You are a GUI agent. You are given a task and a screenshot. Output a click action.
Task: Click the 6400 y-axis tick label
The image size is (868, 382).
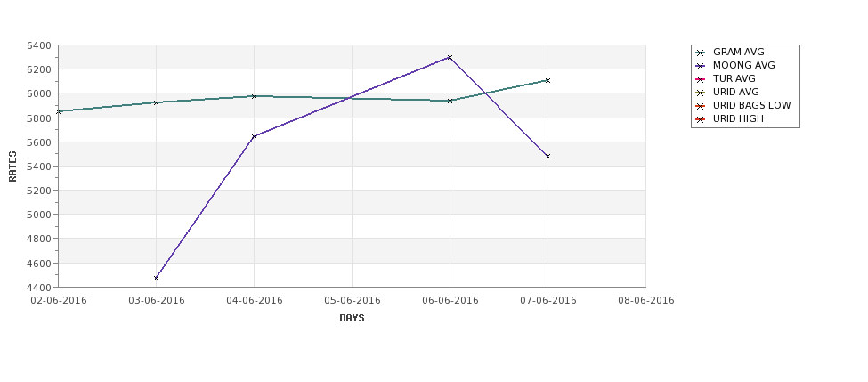click(x=39, y=45)
